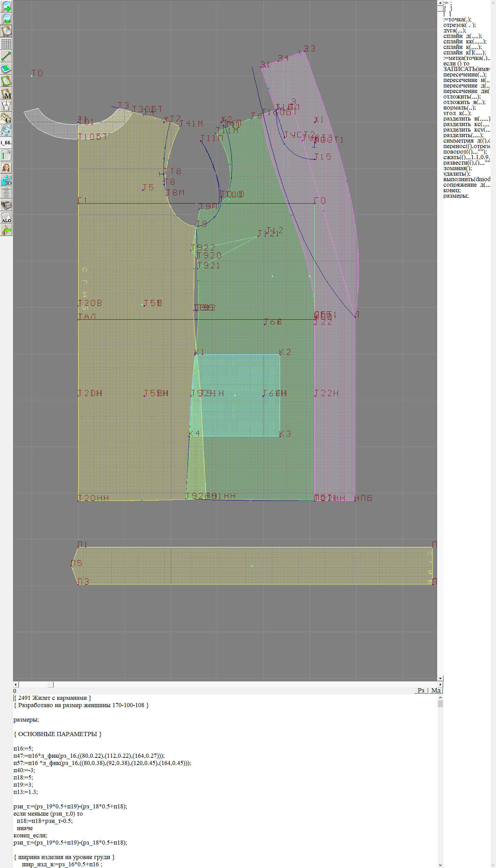Click the Рз button
Screen dimensions: 496x868
[x=421, y=690]
